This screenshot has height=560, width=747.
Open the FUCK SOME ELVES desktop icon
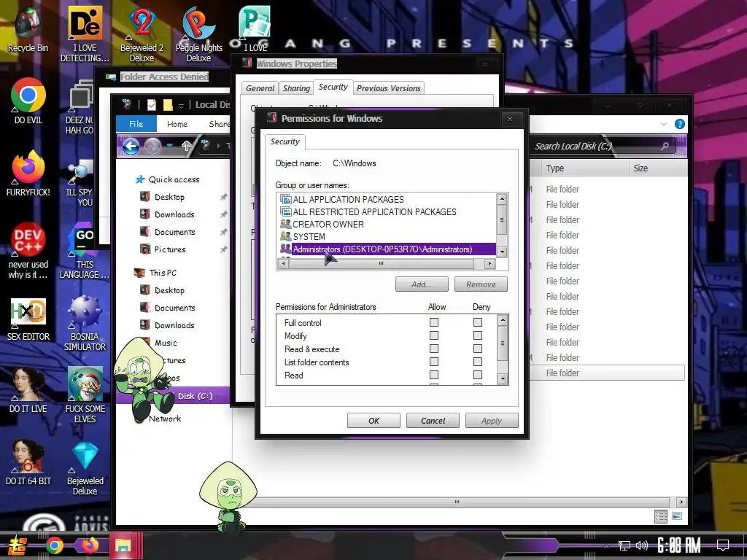tap(85, 394)
